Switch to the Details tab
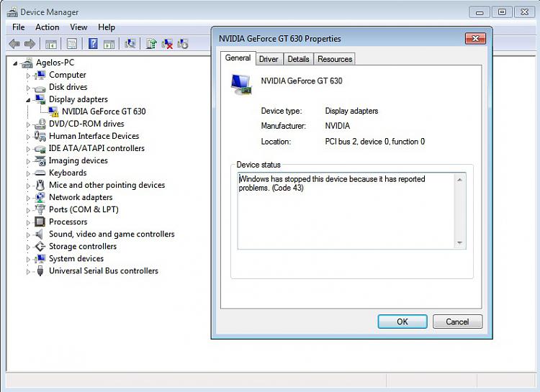 (x=298, y=59)
